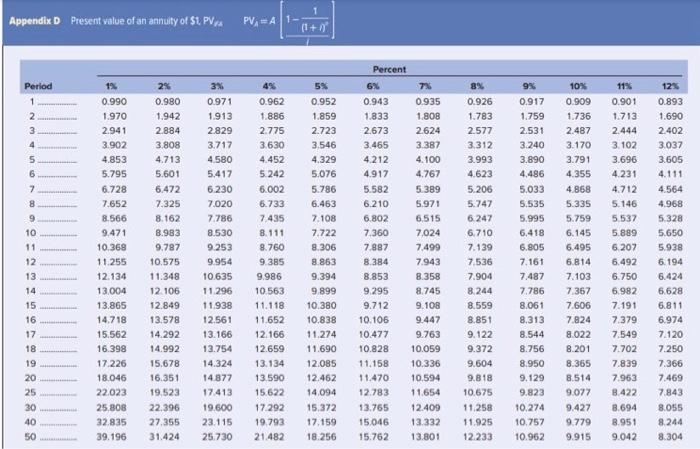Click the 12% column header
Image resolution: width=700 pixels, height=449 pixels.
671,86
